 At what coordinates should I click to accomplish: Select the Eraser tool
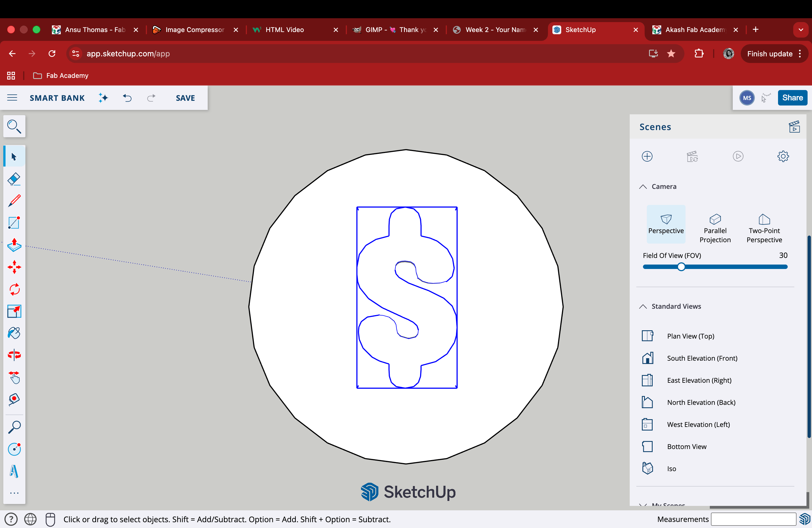coord(14,179)
